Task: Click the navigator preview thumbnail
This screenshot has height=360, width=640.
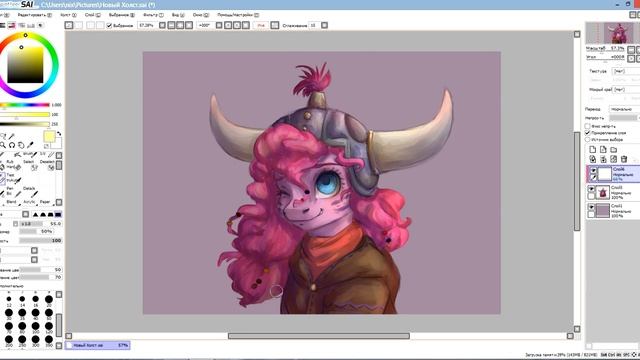Action: tap(612, 33)
